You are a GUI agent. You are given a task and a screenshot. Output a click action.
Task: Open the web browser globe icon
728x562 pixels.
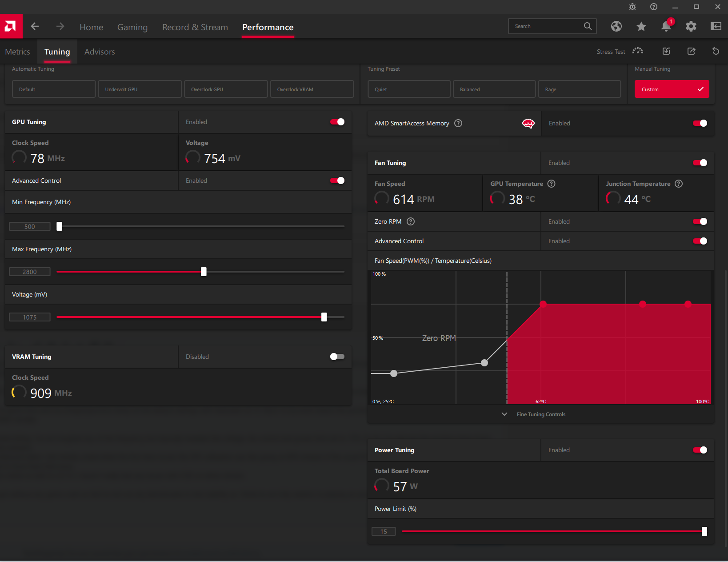click(x=616, y=26)
